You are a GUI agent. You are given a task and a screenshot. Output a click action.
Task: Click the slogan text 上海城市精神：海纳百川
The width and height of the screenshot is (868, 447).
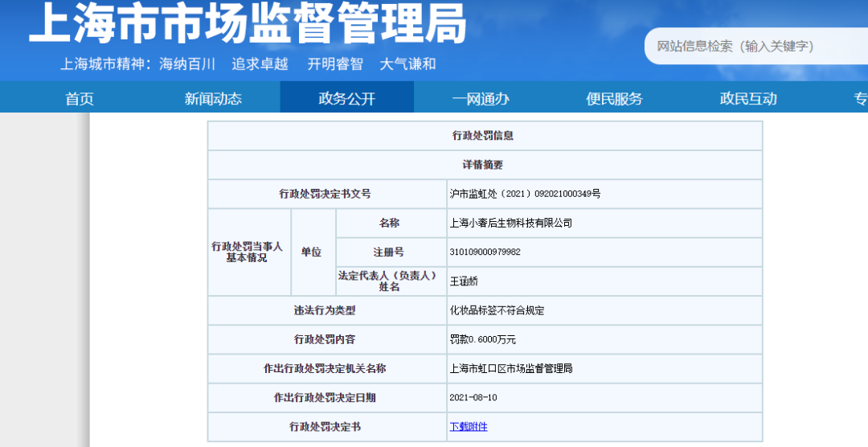click(x=137, y=64)
